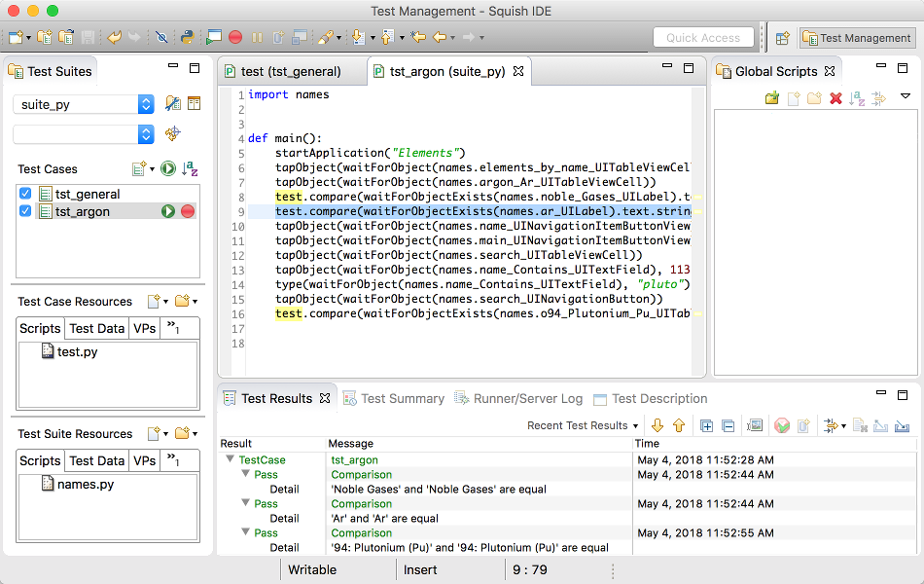Image resolution: width=924 pixels, height=584 pixels.
Task: Click the red Record button in main toolbar
Action: click(235, 38)
